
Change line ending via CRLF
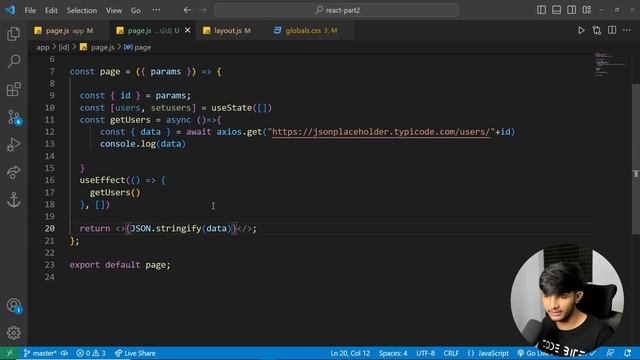[451, 353]
